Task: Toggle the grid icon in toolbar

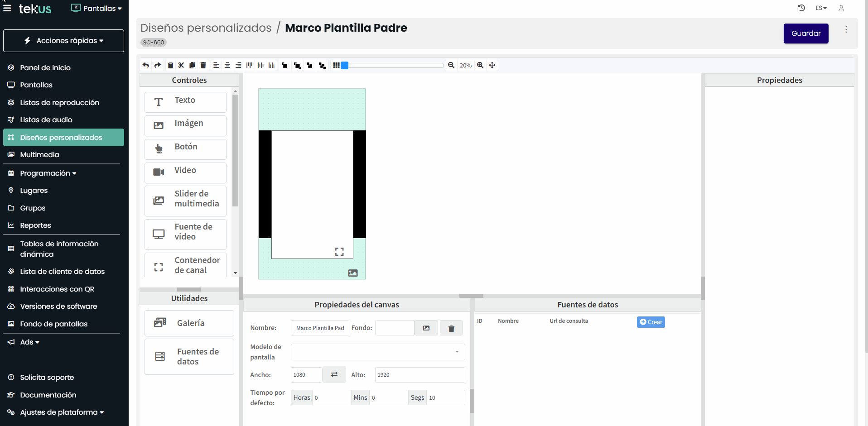Action: pos(336,65)
